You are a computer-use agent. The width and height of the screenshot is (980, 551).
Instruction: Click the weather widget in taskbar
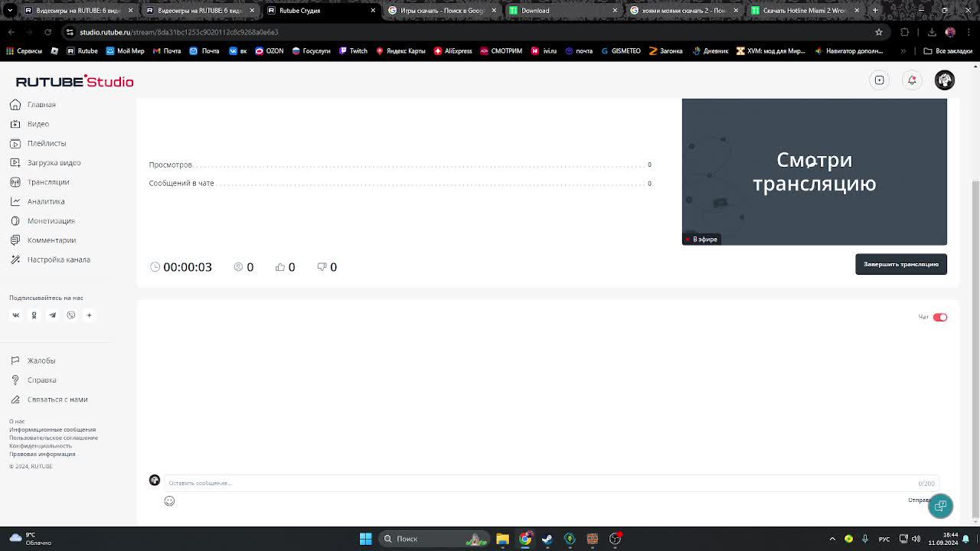pos(31,539)
